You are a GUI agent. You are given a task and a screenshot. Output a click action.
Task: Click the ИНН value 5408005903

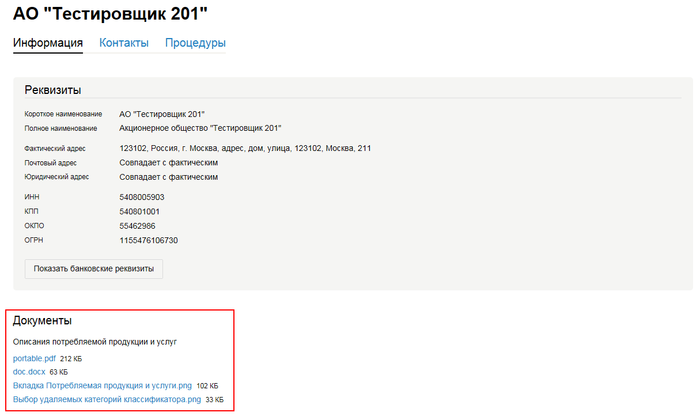tap(141, 197)
